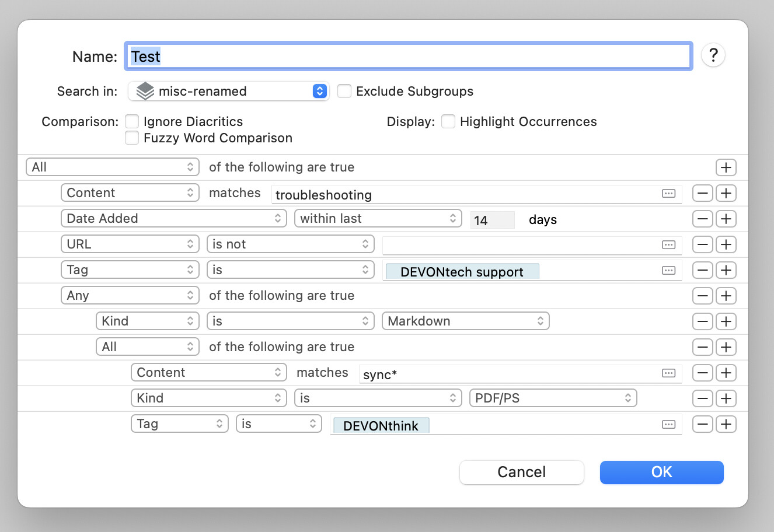Click the Name text field containing Test
The height and width of the screenshot is (532, 774).
408,57
